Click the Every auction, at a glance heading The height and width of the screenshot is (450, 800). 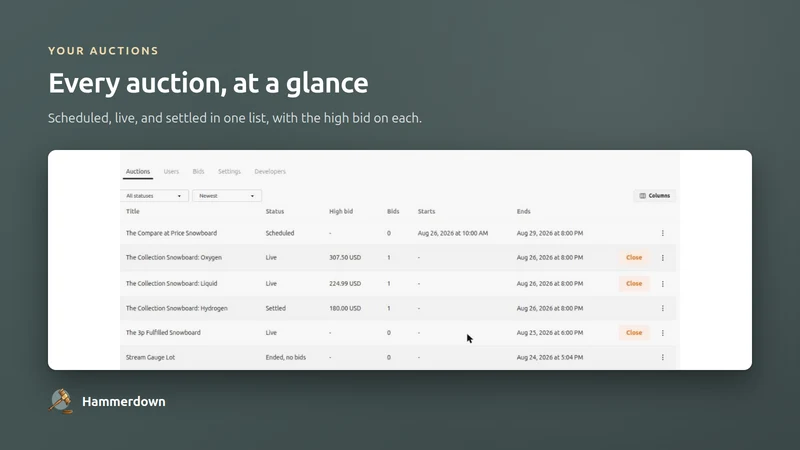pyautogui.click(x=208, y=83)
